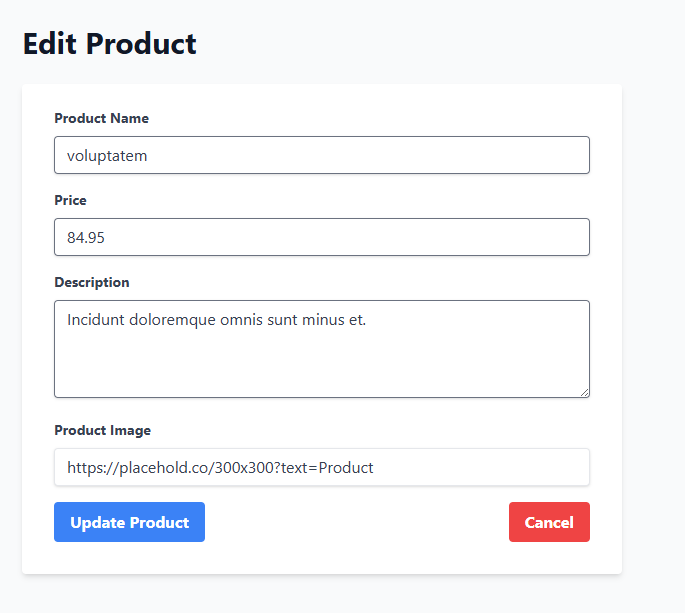685x613 pixels.
Task: Click the "Edit Product" page heading
Action: tap(109, 44)
